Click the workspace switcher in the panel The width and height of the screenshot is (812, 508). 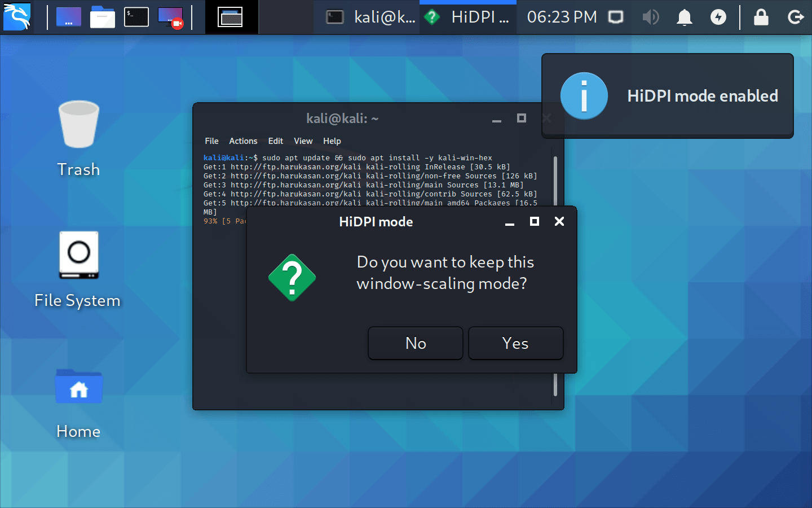pyautogui.click(x=231, y=17)
